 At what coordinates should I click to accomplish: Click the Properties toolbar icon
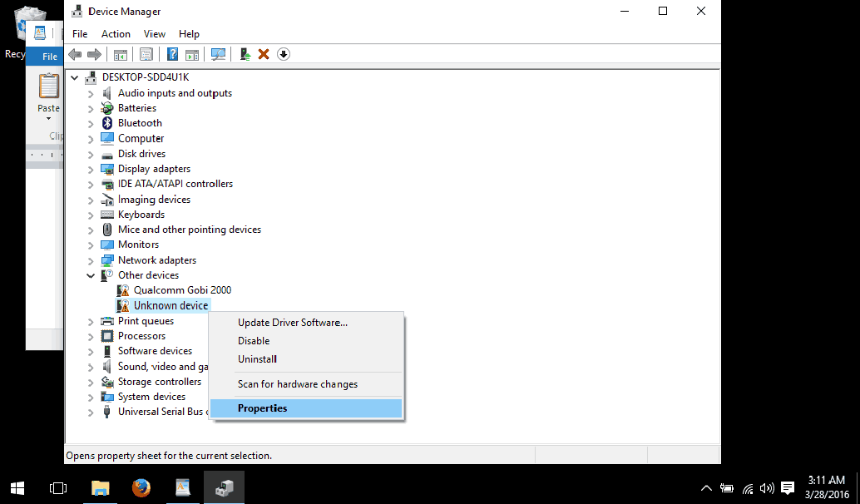pos(146,54)
